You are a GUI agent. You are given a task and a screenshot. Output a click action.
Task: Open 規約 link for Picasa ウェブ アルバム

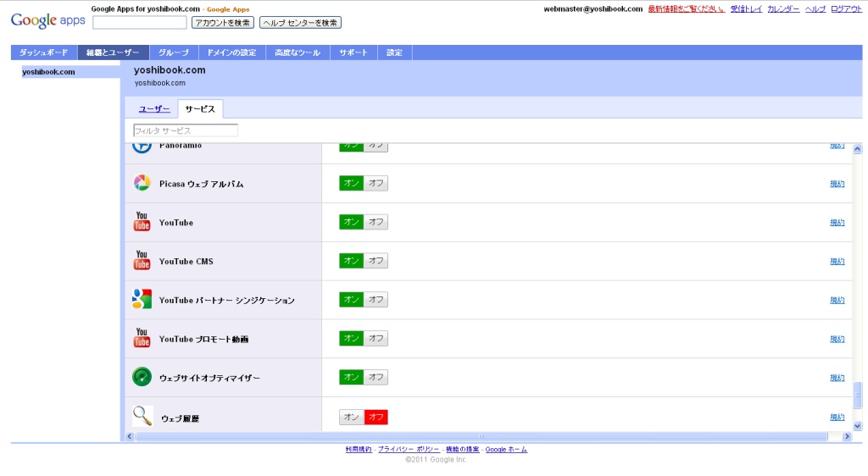click(x=837, y=184)
